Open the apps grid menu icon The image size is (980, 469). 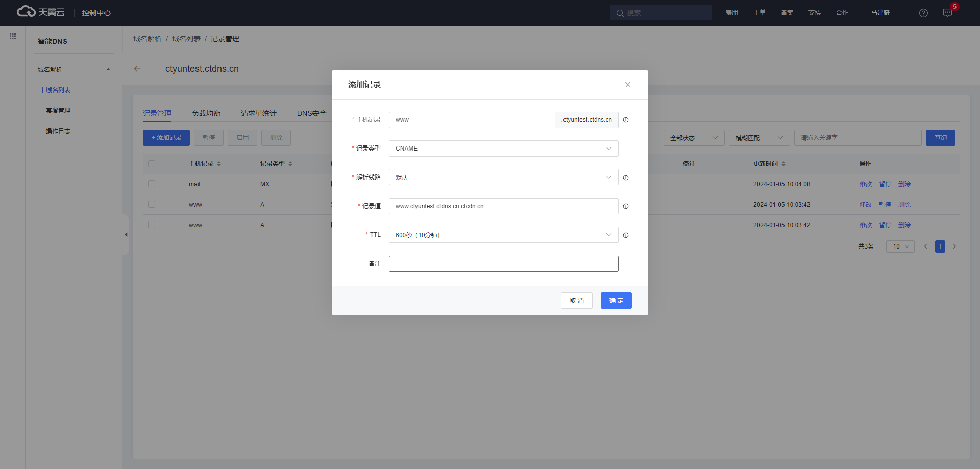click(x=13, y=36)
